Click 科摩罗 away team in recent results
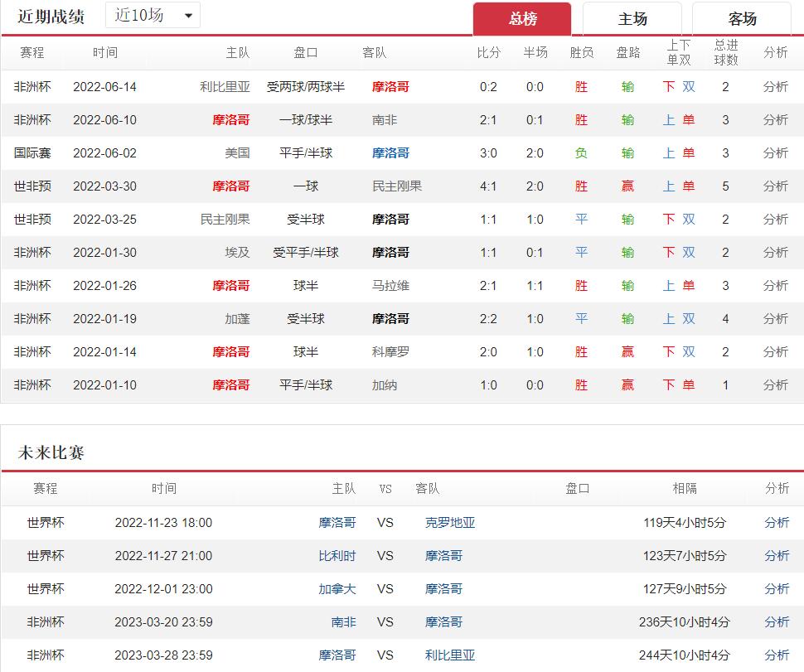Viewport: 804px width, 672px height. 390,351
